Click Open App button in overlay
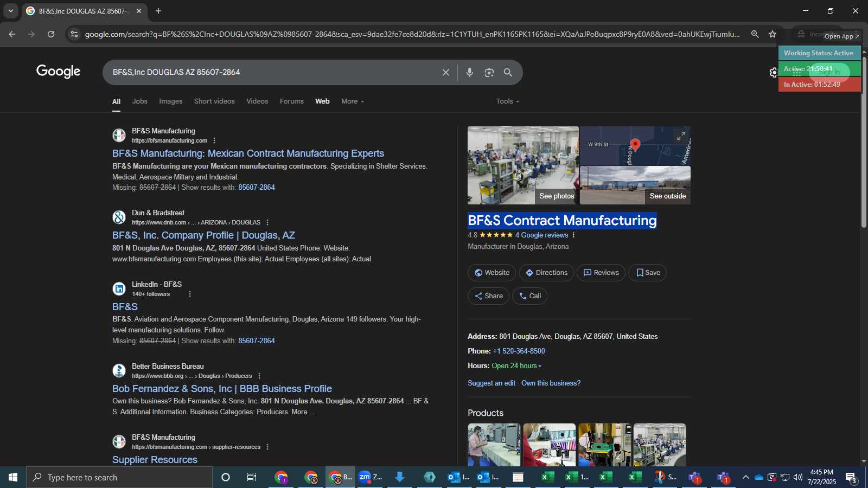Image resolution: width=868 pixels, height=488 pixels. [841, 36]
